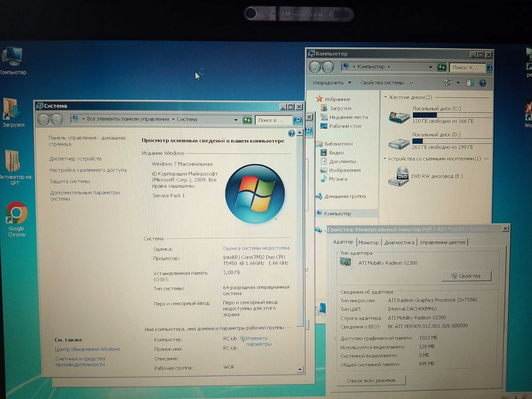This screenshot has height=399, width=532.
Task: Open address bar history dropdown in Компьютер
Action: (x=430, y=67)
